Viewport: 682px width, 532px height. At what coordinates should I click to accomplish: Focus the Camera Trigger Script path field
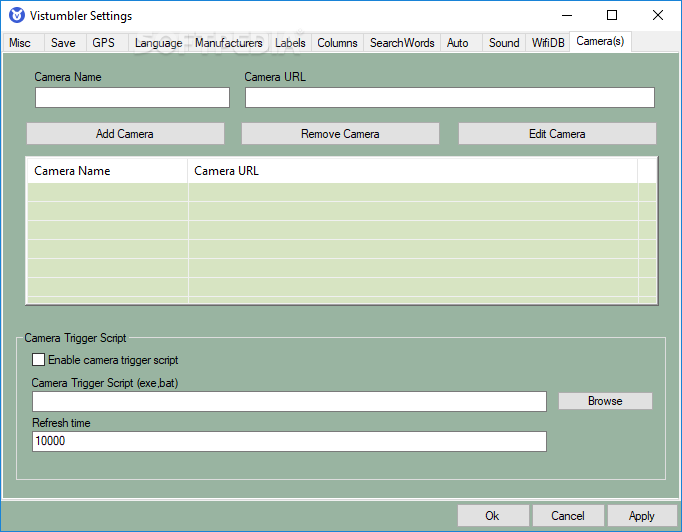pos(289,401)
